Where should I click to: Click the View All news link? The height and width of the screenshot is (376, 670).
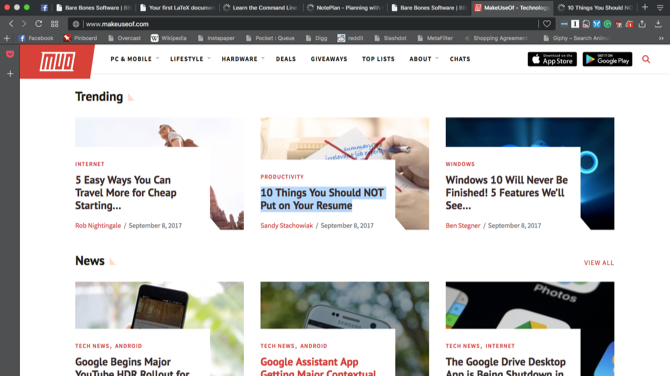(x=599, y=263)
